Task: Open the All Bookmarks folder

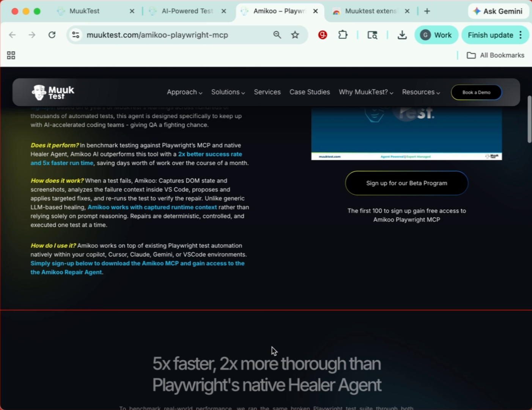Action: click(x=496, y=55)
